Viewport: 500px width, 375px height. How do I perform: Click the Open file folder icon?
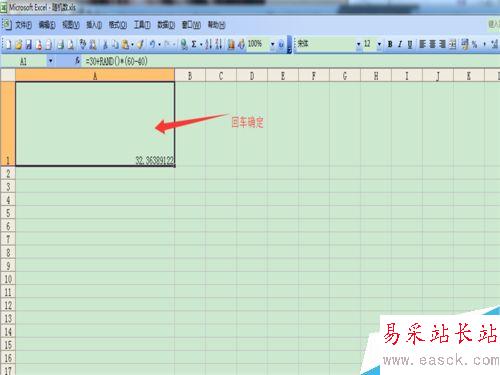(19, 44)
